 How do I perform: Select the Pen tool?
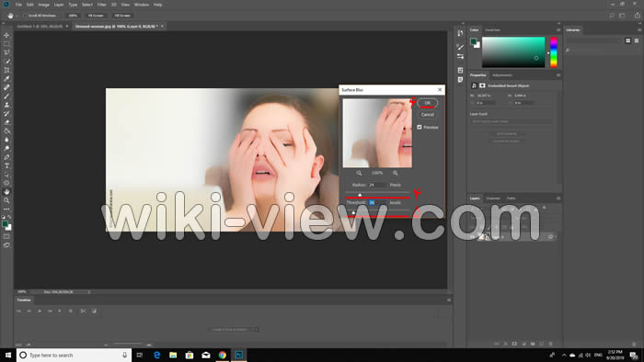[x=6, y=157]
